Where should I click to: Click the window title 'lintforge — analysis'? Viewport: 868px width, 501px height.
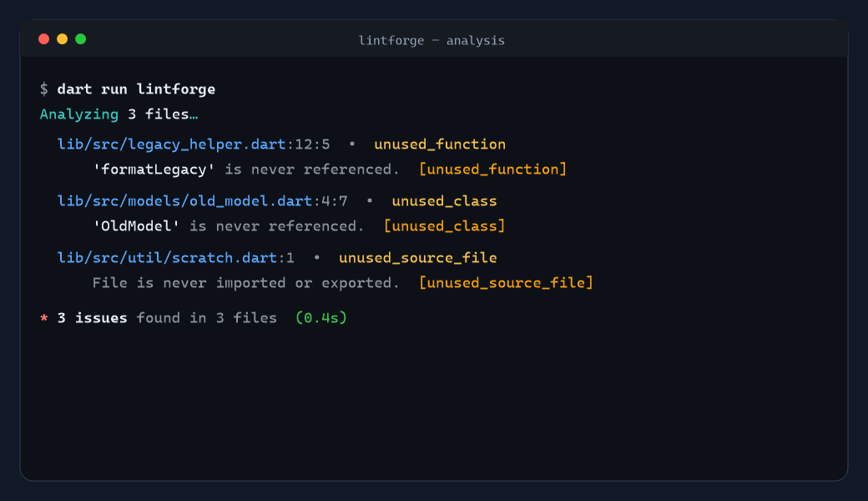tap(431, 40)
